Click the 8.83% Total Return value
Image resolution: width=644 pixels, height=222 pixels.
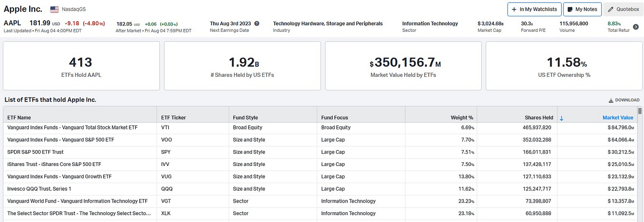pyautogui.click(x=615, y=23)
